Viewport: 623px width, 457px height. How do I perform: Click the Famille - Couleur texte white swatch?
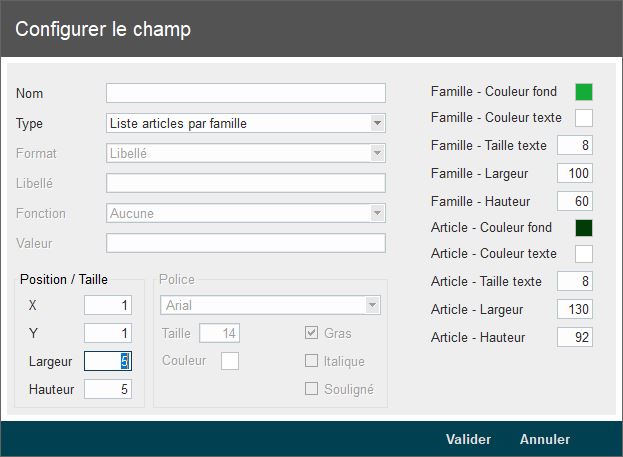[584, 118]
